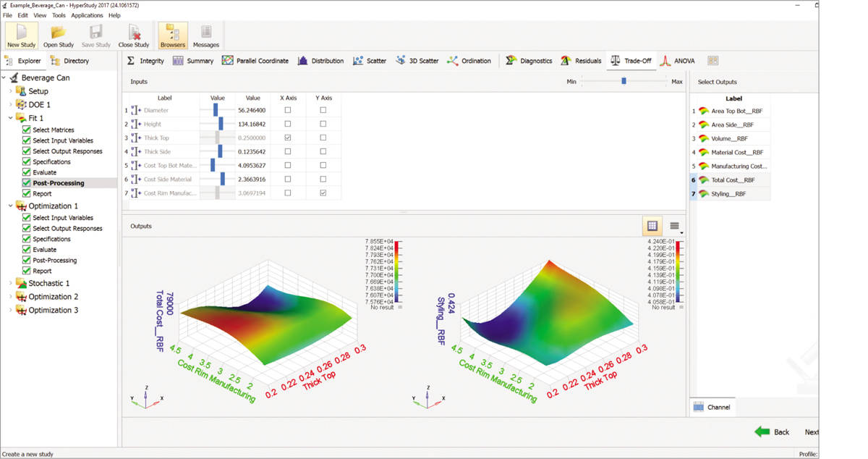Image resolution: width=868 pixels, height=459 pixels.
Task: Expand the Setup tree node
Action: point(10,91)
